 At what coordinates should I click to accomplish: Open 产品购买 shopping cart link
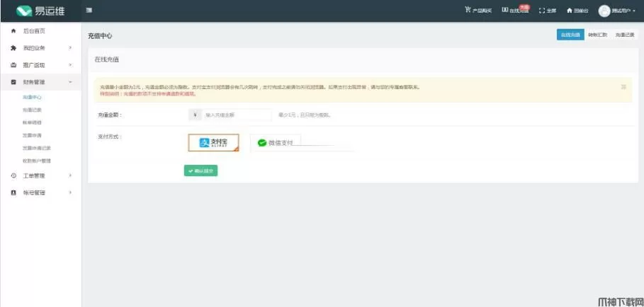pos(478,11)
